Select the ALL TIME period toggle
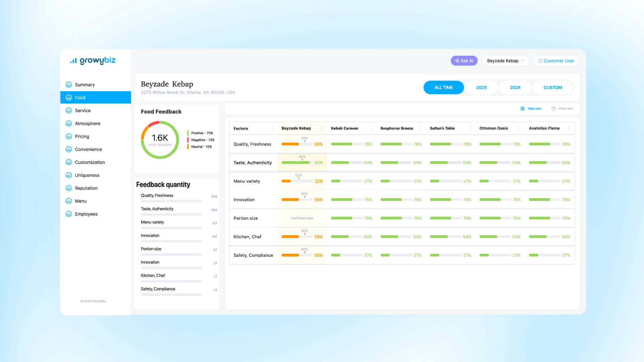Screen dimensions: 644x362 click(x=443, y=87)
